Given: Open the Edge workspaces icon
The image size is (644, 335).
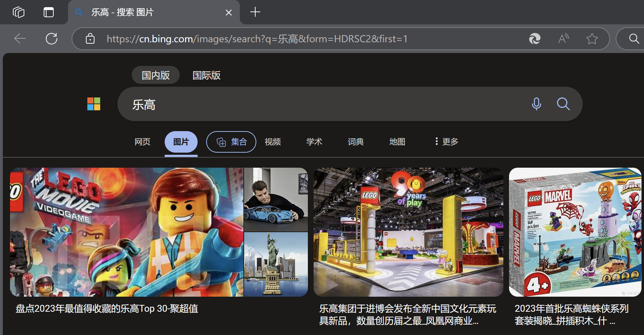Looking at the screenshot, I should pyautogui.click(x=19, y=12).
